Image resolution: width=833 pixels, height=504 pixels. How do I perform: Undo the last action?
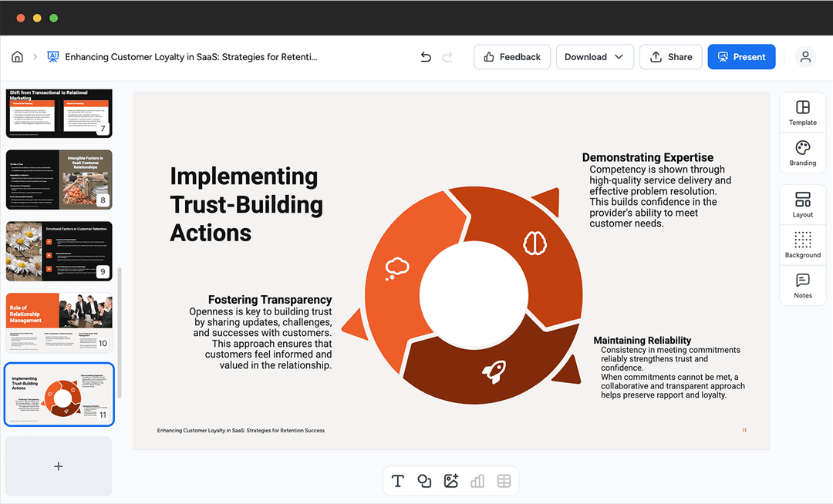point(425,56)
